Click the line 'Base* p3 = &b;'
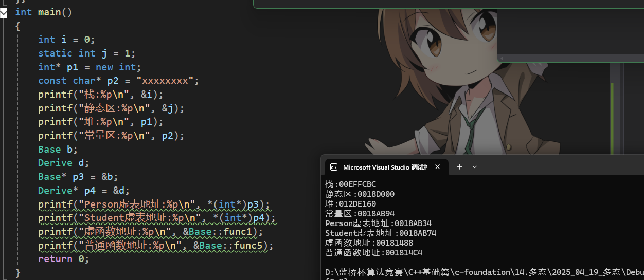Image resolution: width=644 pixels, height=280 pixels. click(x=78, y=177)
